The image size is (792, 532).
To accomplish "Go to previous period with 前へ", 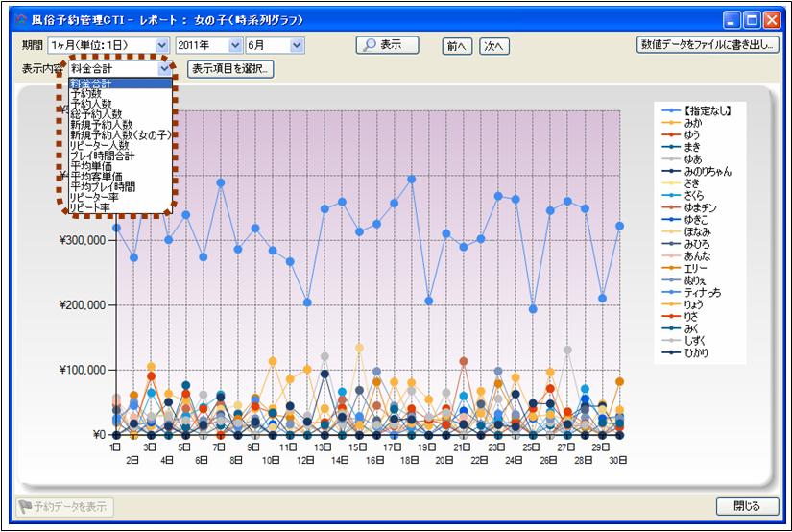I will tap(457, 46).
